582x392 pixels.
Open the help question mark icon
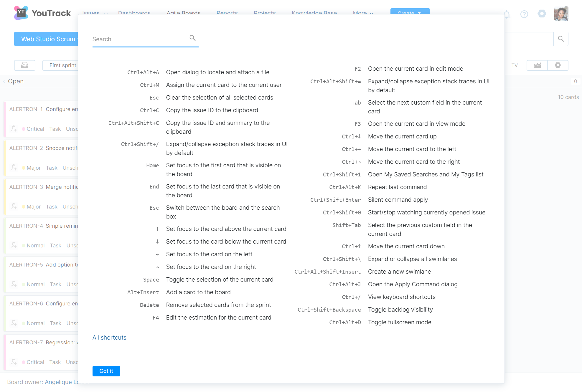524,14
